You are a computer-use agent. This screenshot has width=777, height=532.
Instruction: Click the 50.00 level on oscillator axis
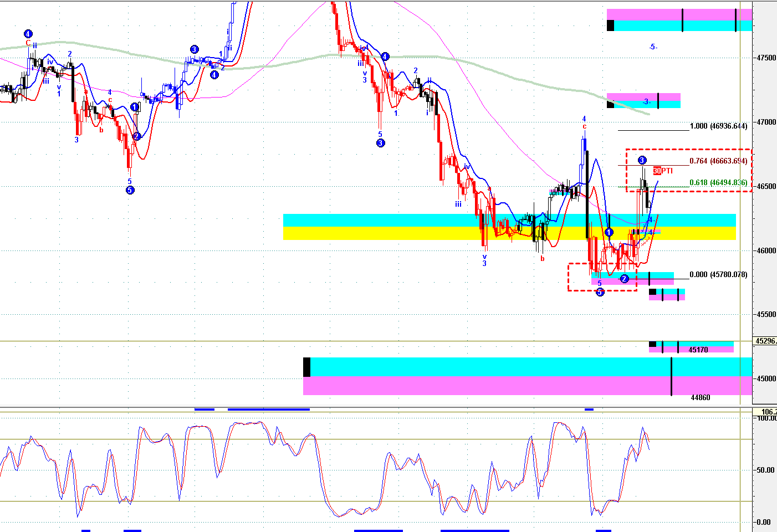click(764, 470)
